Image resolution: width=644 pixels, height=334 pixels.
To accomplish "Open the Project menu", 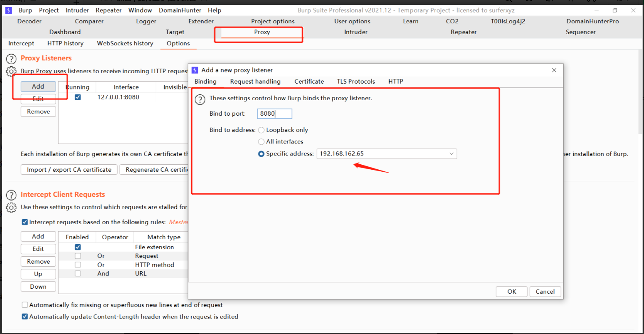I will [x=49, y=10].
